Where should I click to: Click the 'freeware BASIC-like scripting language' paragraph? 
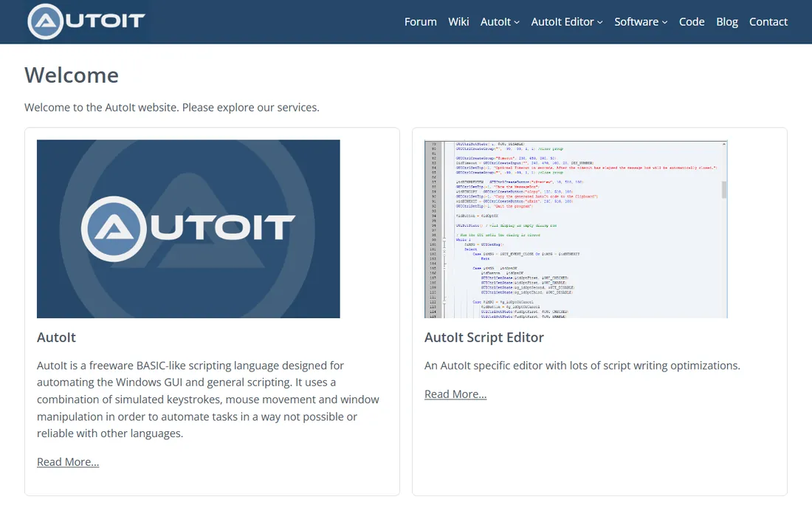click(207, 399)
